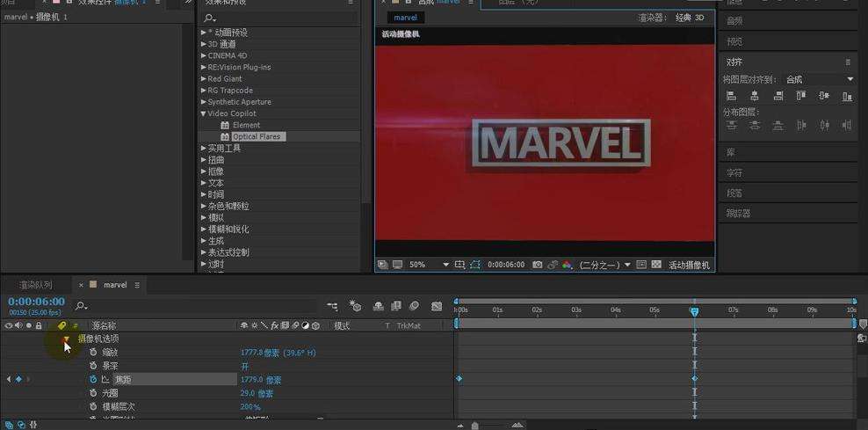Expand the Red Giant effects category

point(204,78)
